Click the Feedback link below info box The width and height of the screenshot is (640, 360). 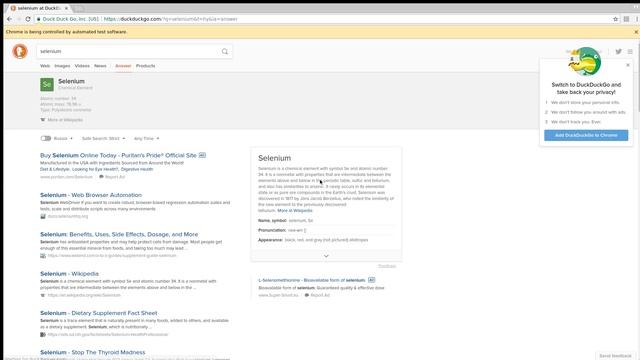click(387, 266)
